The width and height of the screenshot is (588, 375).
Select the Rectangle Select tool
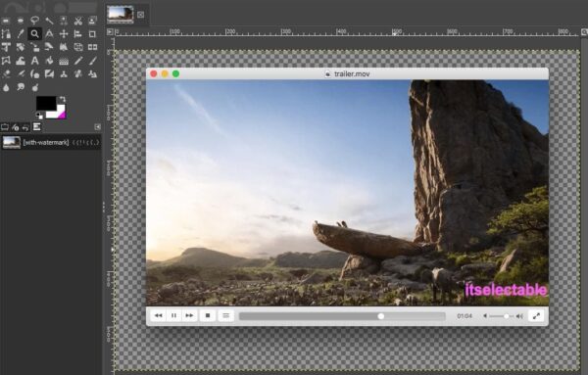6,21
